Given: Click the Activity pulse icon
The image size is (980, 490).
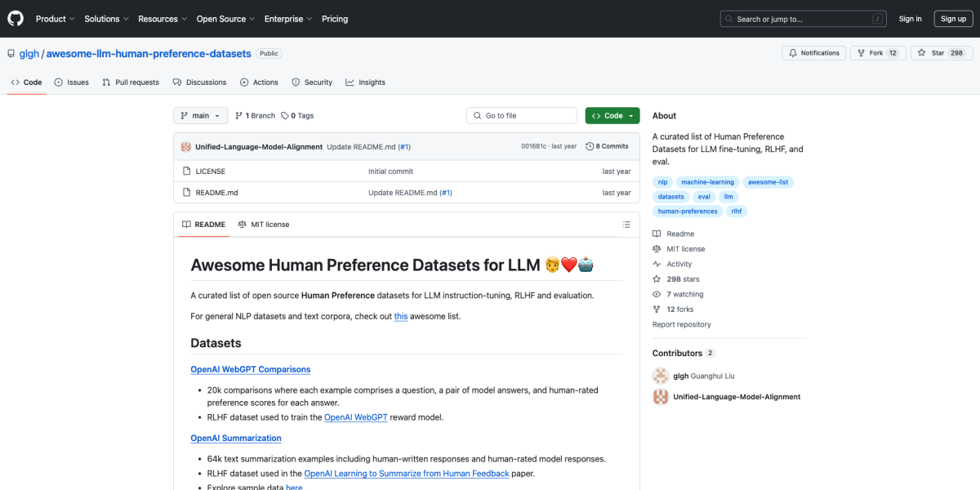Looking at the screenshot, I should click(x=655, y=263).
